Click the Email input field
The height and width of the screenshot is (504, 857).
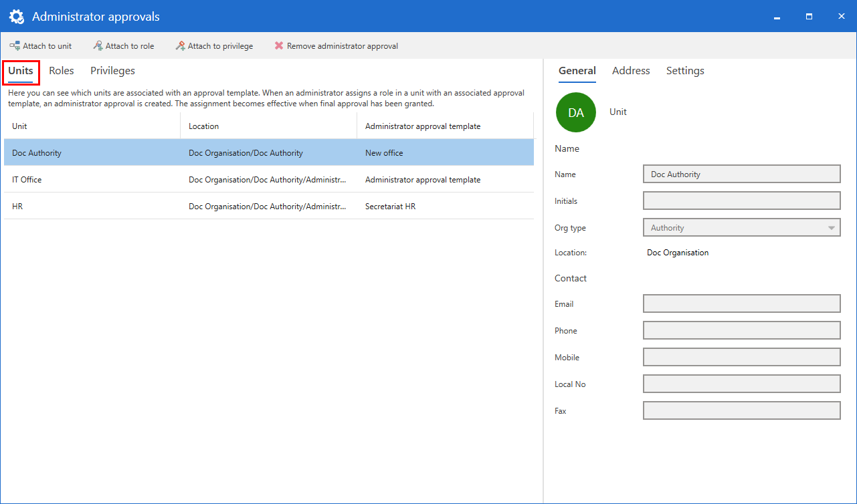(x=741, y=304)
